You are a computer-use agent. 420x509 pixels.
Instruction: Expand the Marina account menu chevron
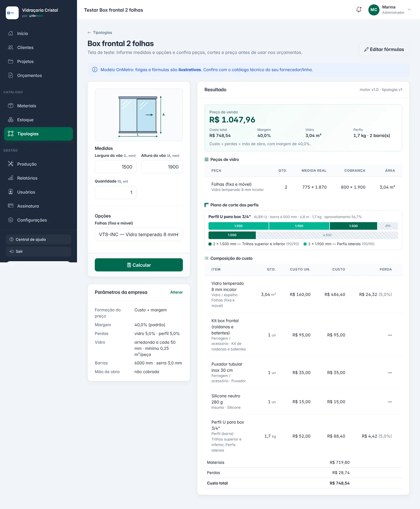click(409, 10)
